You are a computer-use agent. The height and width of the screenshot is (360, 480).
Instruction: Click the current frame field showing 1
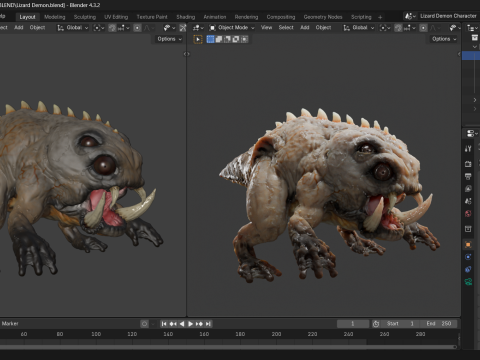[x=353, y=324]
